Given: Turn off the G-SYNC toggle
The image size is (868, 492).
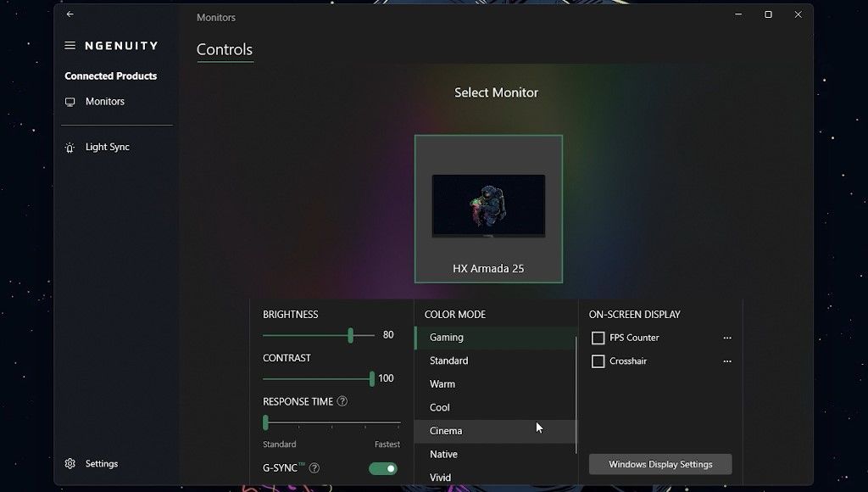Looking at the screenshot, I should (x=383, y=469).
